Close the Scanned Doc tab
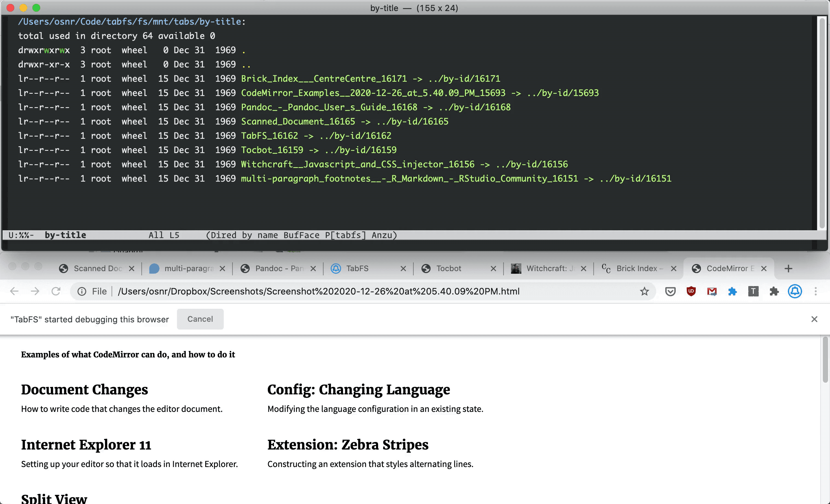The width and height of the screenshot is (830, 504). (133, 269)
